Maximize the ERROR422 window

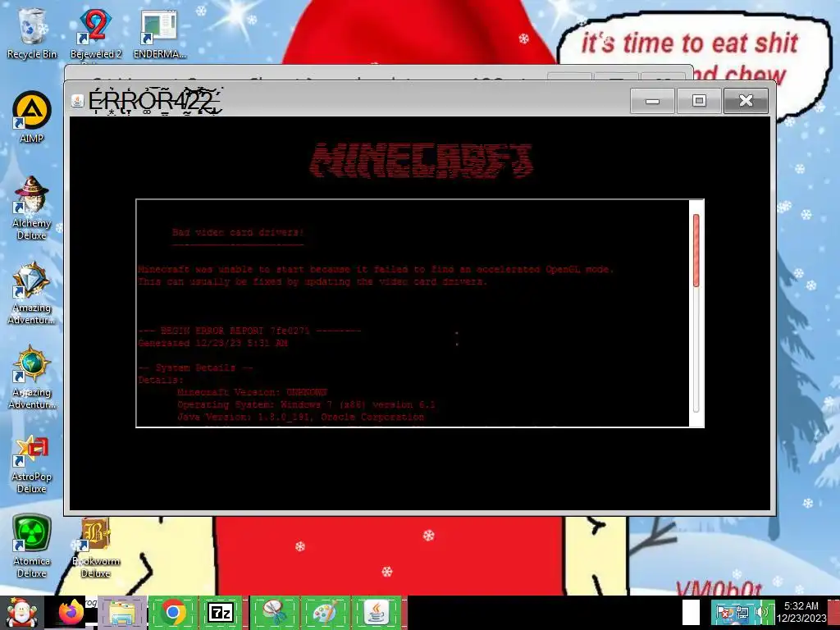(x=699, y=101)
